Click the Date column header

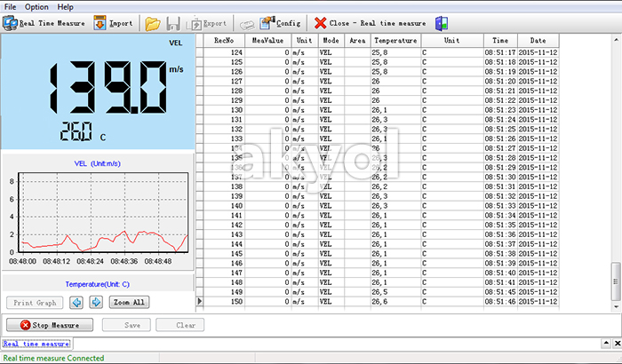538,41
